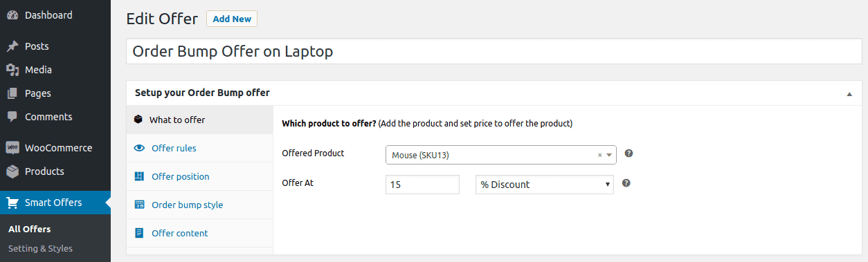Click the WooCommerce logo icon
The width and height of the screenshot is (868, 262).
(x=12, y=148)
